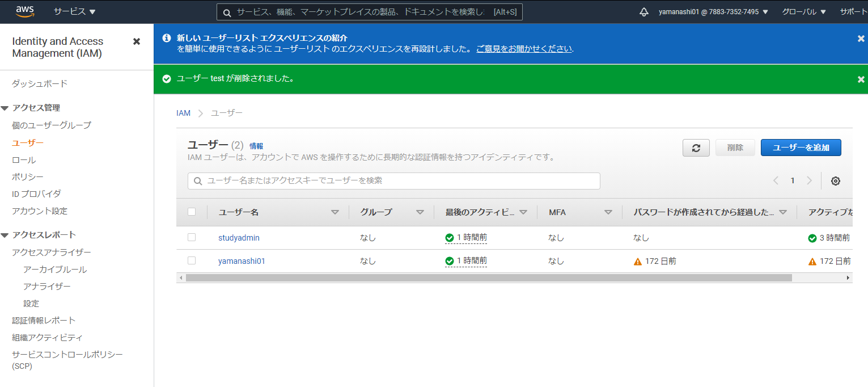Sort by グループ column arrow
The image size is (868, 387).
tap(420, 212)
